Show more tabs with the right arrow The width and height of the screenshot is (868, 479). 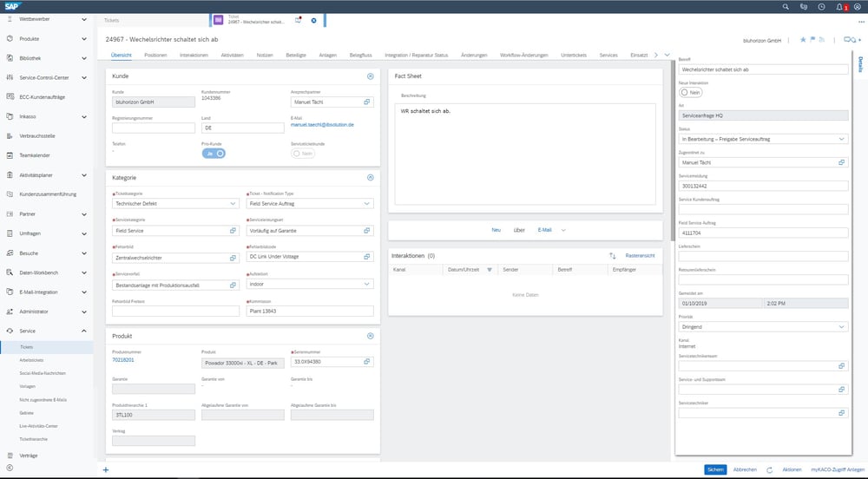pos(656,55)
